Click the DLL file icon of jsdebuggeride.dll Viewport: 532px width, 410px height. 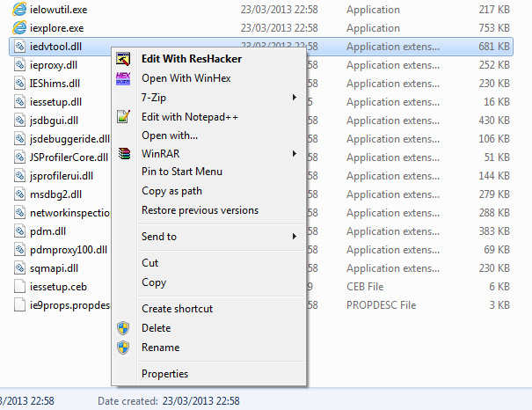coord(19,139)
